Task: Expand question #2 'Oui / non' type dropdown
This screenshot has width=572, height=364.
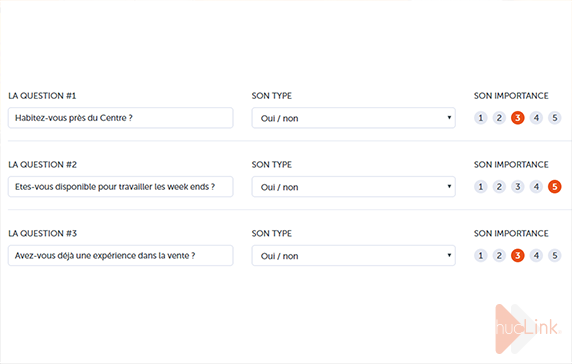Action: click(x=353, y=187)
